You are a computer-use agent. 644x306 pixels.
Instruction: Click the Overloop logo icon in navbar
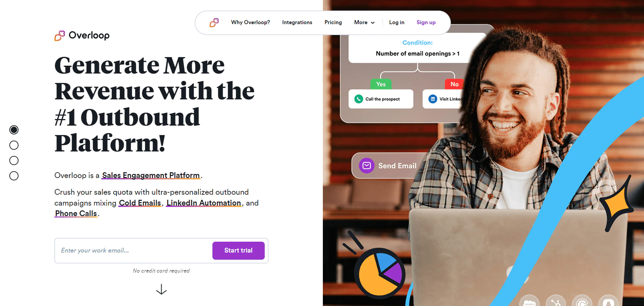pos(214,22)
